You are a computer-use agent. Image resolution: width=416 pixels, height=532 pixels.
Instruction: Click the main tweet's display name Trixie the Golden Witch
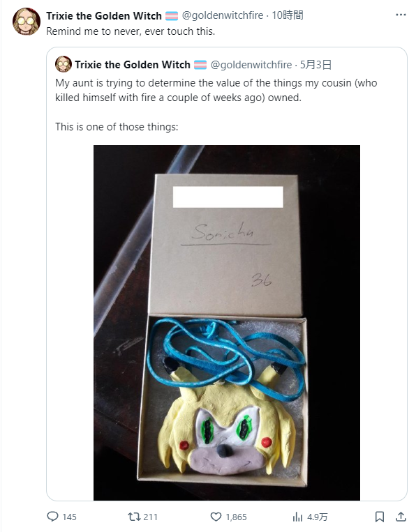coord(103,15)
